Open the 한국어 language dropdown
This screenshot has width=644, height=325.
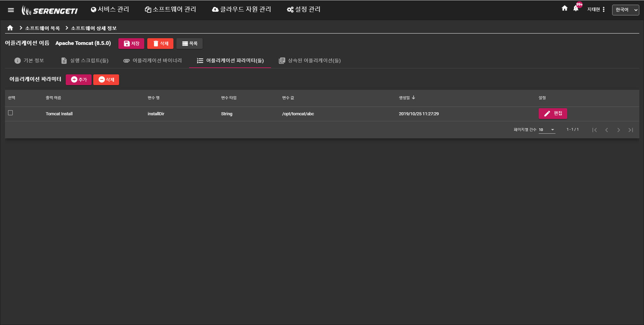626,10
